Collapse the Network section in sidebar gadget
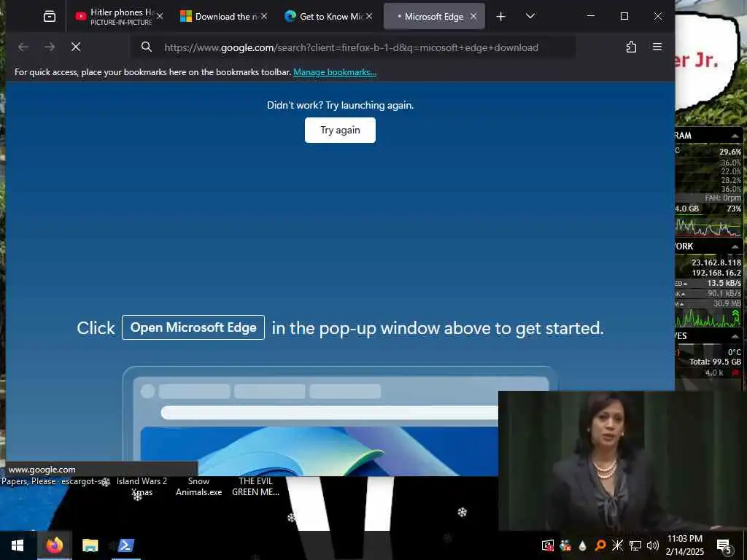Screen dimensions: 747x560 click(735, 246)
